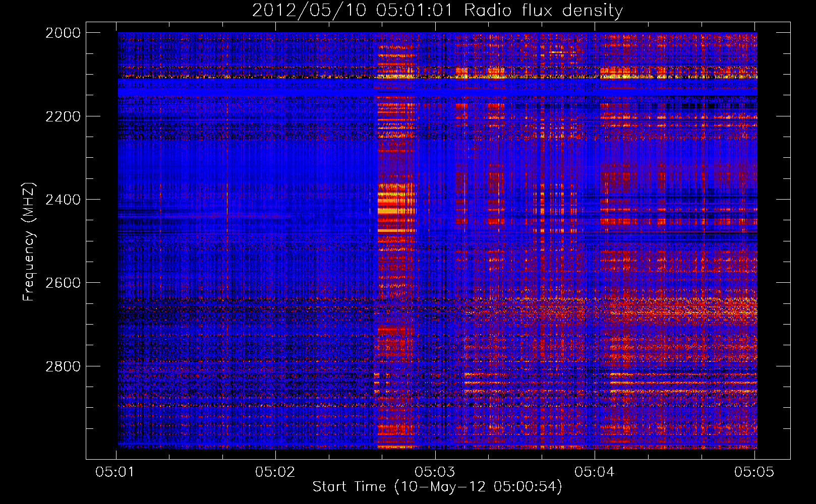Screen dimensions: 816x504
Task: Click the 05:04 time tick label
Action: [x=595, y=472]
